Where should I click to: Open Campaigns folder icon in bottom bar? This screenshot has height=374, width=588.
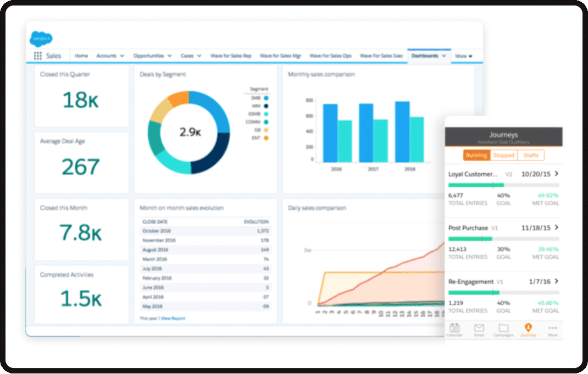tap(503, 328)
